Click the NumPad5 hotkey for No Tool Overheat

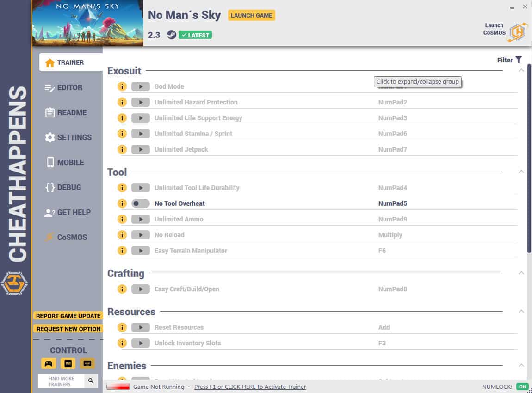click(393, 203)
